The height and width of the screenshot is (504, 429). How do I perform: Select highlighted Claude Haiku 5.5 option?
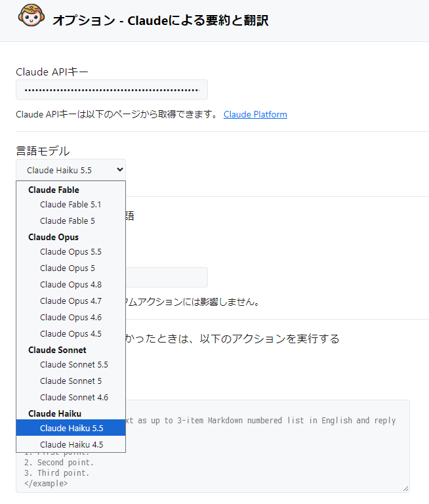coord(71,428)
